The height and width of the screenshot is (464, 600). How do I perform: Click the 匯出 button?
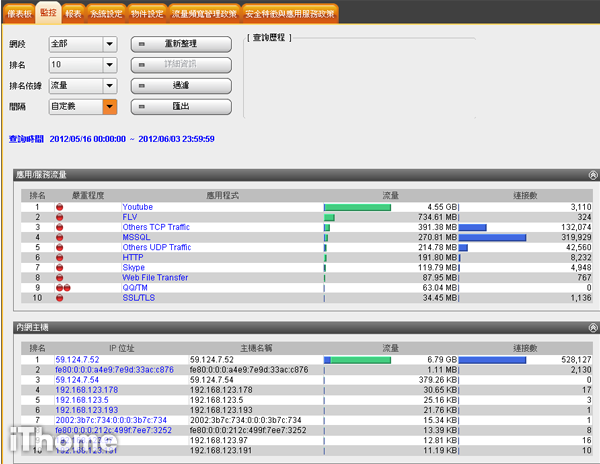point(181,106)
